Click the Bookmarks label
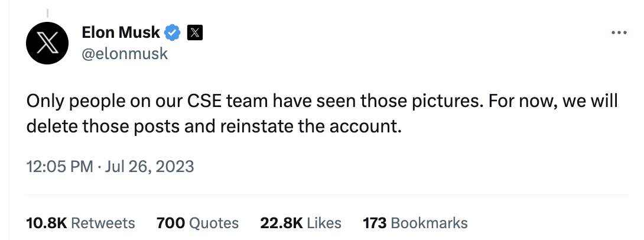The height and width of the screenshot is (240, 644). 430,223
